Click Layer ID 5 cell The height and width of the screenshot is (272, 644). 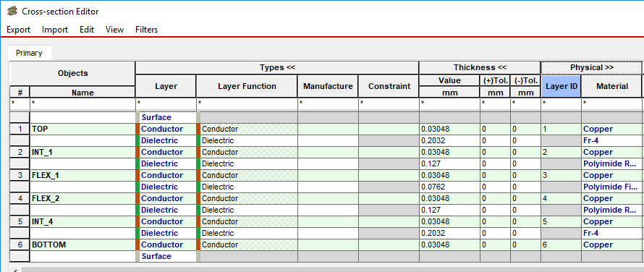561,221
